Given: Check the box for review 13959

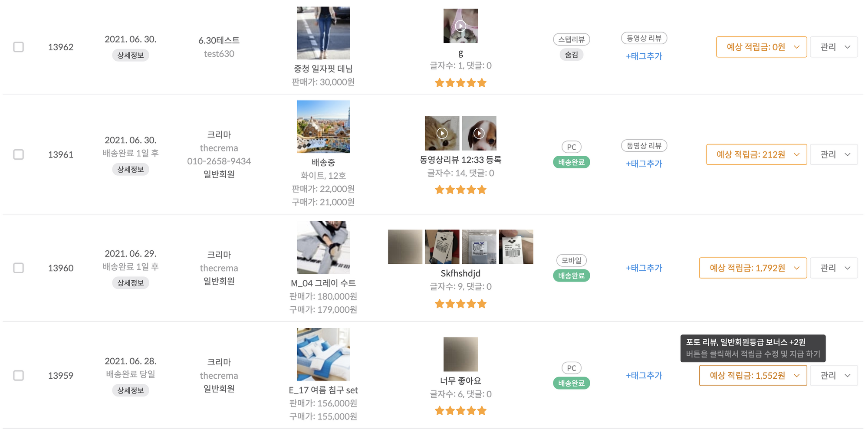Looking at the screenshot, I should [18, 375].
